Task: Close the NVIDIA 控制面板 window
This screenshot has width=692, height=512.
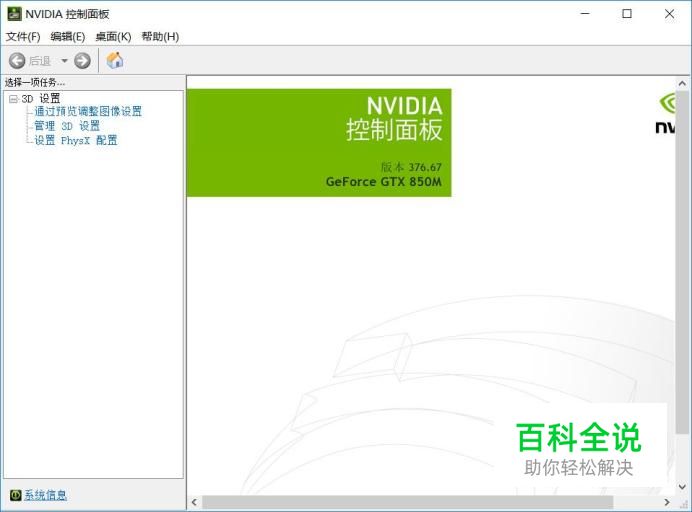Action: pos(669,14)
